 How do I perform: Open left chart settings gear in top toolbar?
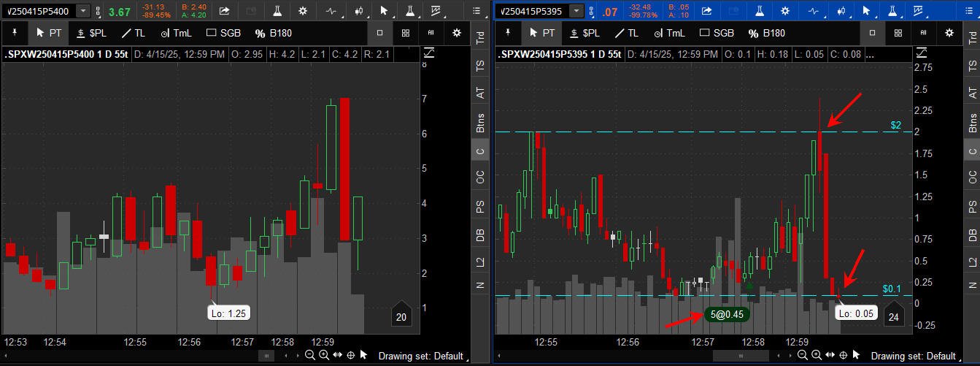[304, 11]
